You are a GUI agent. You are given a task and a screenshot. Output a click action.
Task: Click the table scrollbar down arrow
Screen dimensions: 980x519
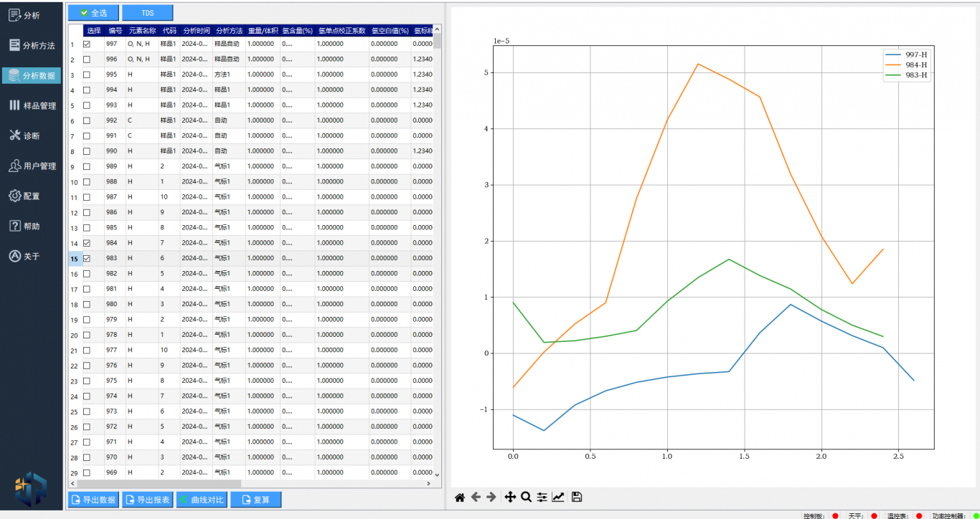click(438, 475)
